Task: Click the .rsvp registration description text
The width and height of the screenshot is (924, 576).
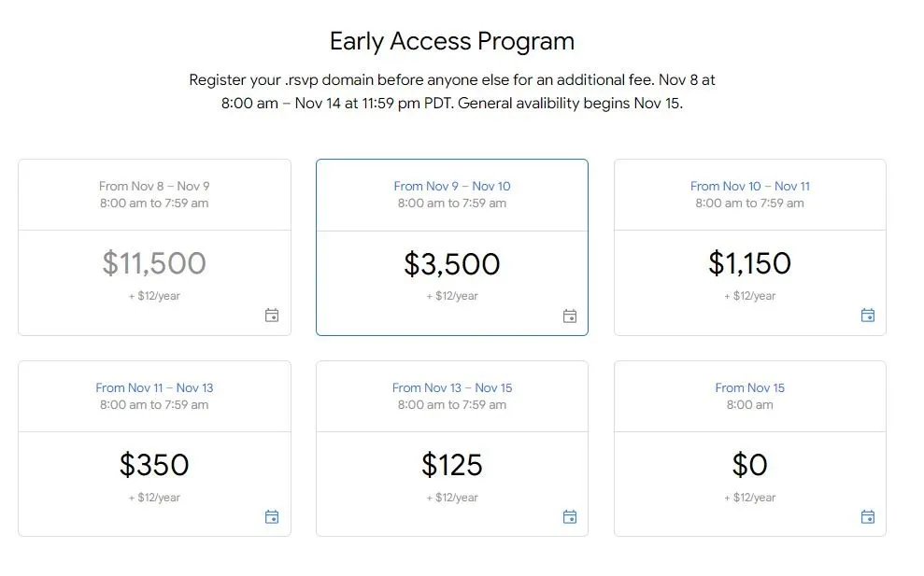Action: point(452,91)
